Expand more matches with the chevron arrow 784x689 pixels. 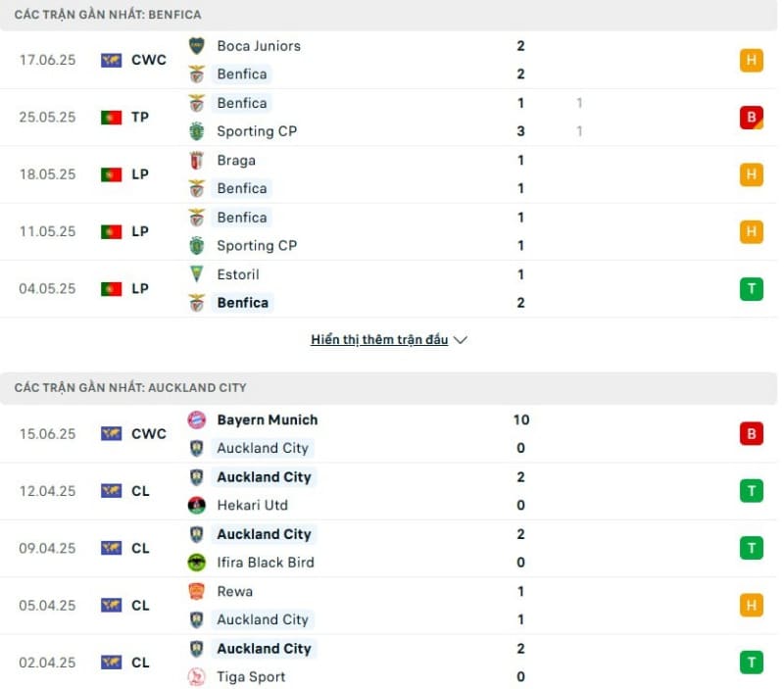coord(461,340)
